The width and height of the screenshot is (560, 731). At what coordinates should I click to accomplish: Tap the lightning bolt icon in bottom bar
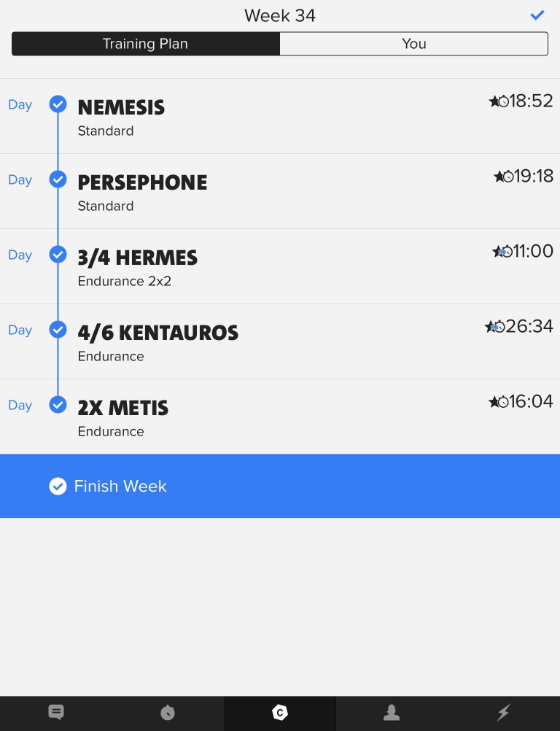pos(503,712)
